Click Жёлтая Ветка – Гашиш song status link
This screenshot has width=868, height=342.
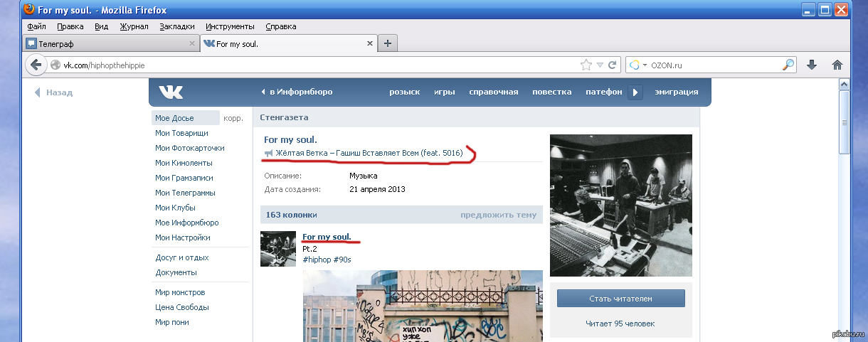tap(369, 153)
